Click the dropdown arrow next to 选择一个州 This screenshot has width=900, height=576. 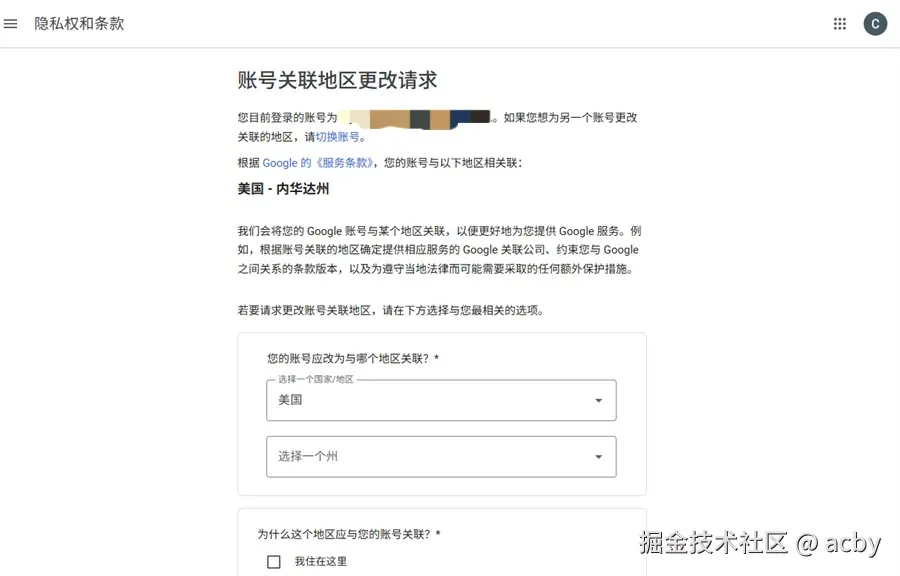pos(600,456)
